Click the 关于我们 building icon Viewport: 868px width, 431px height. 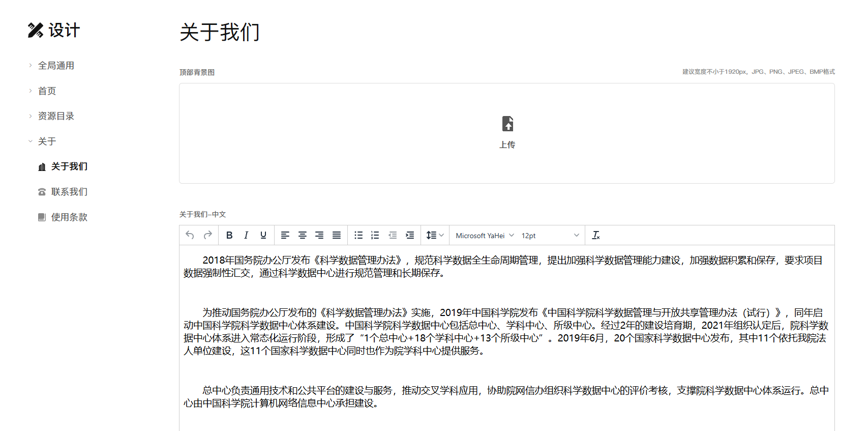(42, 167)
